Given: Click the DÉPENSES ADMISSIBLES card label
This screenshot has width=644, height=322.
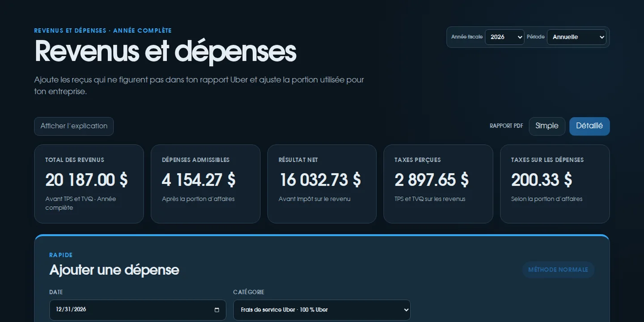Looking at the screenshot, I should 196,160.
